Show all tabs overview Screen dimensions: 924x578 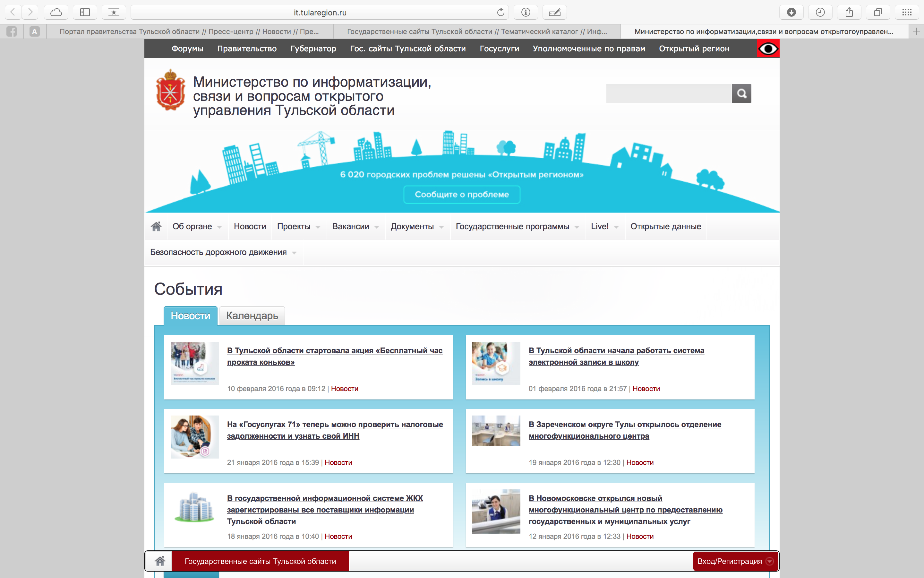[x=878, y=12]
